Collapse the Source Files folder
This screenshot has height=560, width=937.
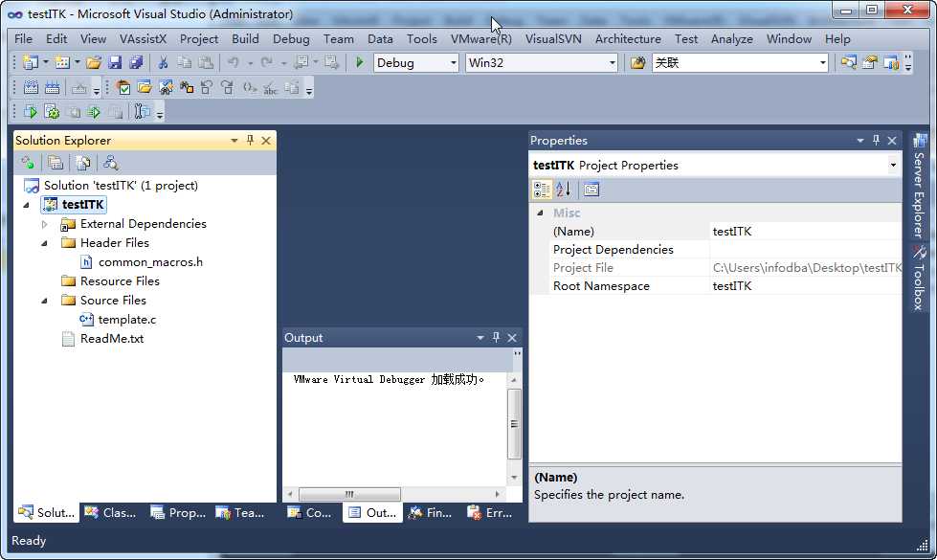[45, 301]
